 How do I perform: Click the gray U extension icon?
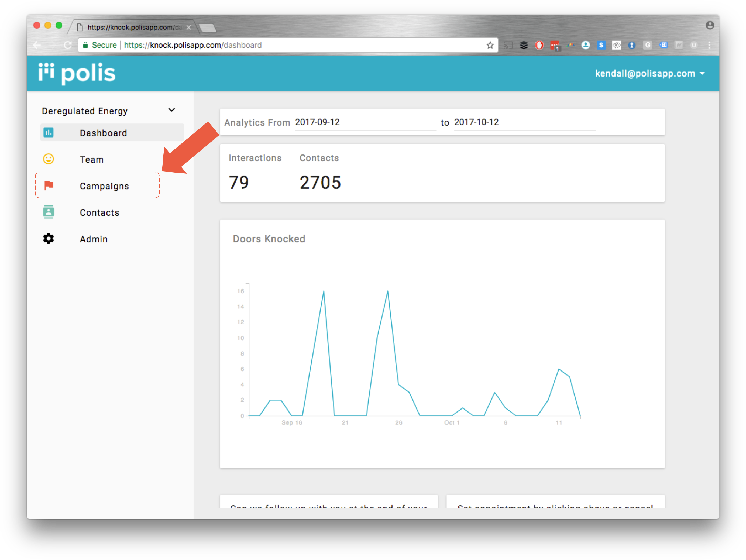tap(694, 45)
